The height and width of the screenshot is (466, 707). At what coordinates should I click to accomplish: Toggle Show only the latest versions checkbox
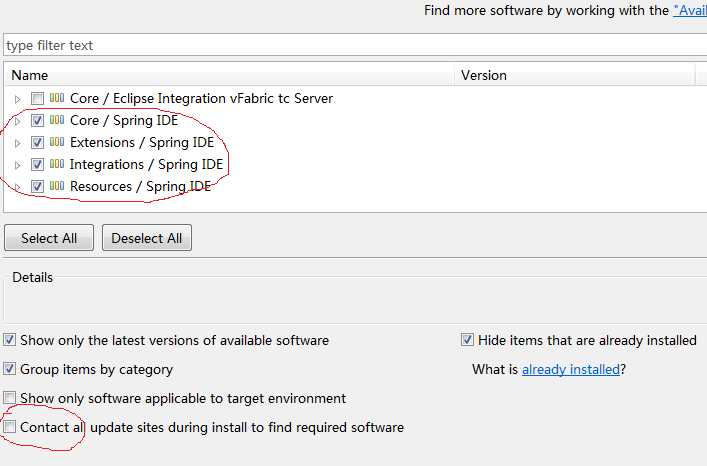9,339
